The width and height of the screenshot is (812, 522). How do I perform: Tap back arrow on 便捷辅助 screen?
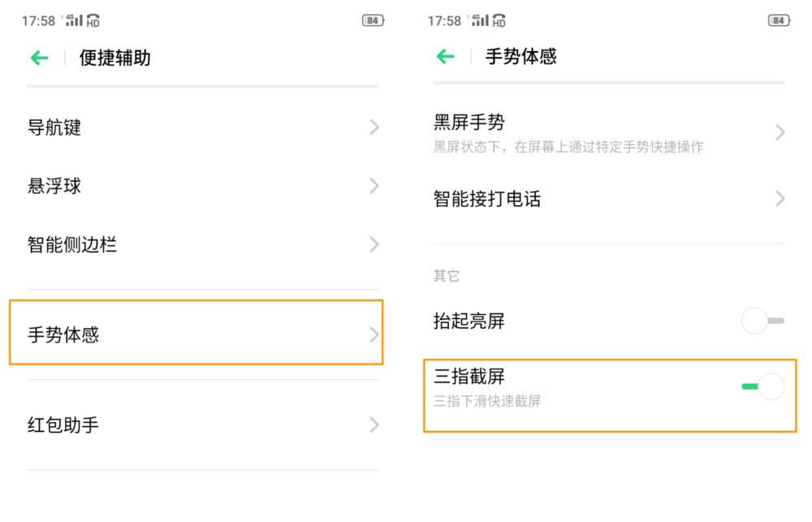40,58
